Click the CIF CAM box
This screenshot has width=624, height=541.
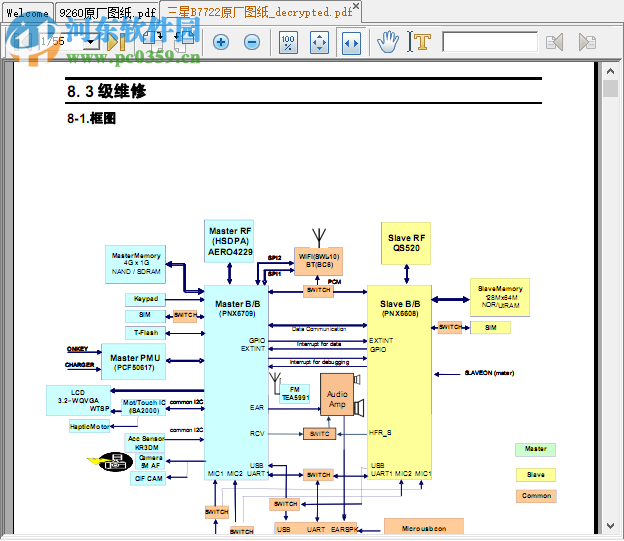148,479
